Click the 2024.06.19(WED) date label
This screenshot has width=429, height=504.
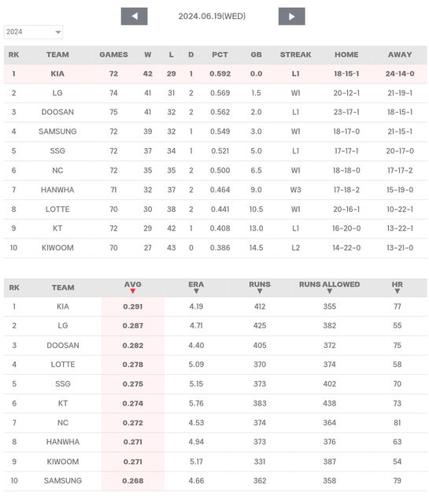tap(212, 16)
